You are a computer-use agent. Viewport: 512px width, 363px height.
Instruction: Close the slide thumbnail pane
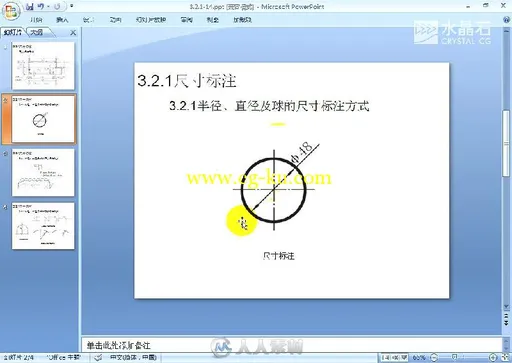(73, 33)
